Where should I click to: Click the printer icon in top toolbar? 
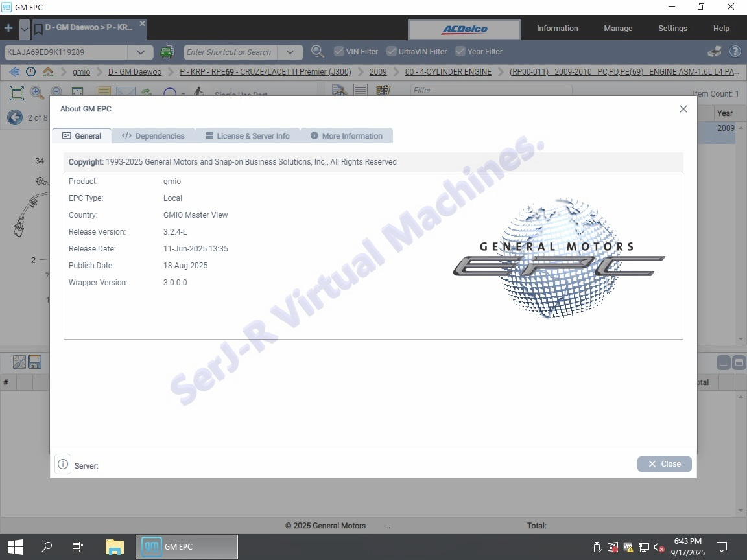[714, 52]
